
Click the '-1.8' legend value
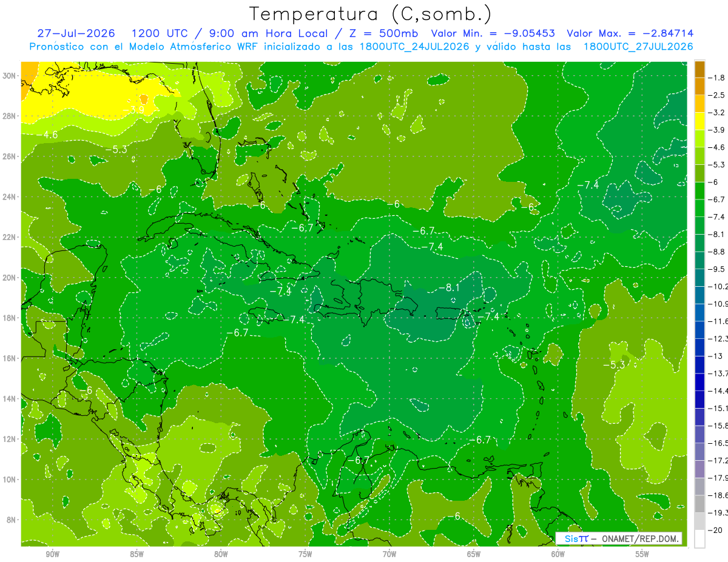(x=718, y=78)
